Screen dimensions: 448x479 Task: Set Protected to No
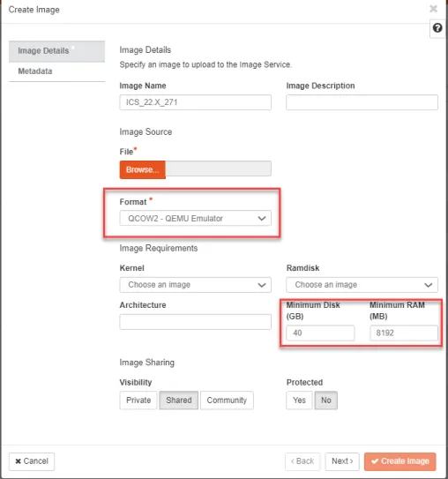(325, 400)
